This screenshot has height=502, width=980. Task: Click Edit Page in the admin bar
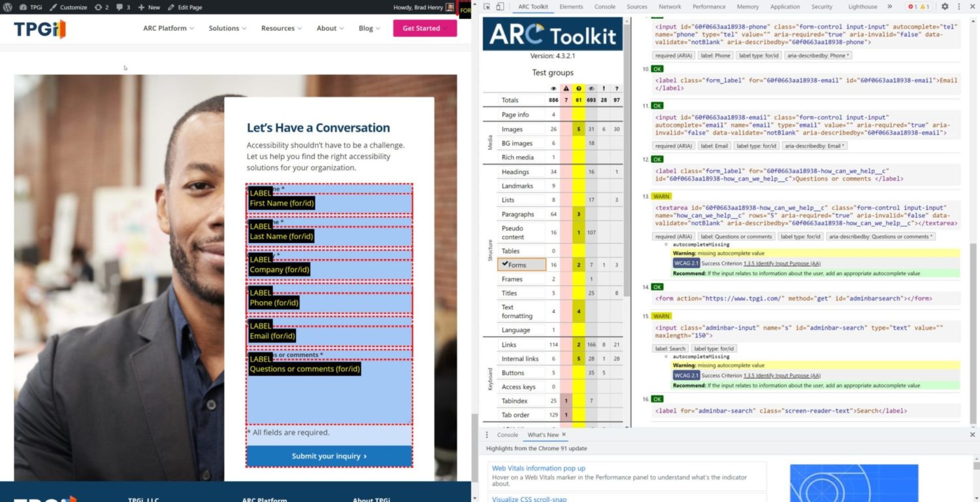185,7
